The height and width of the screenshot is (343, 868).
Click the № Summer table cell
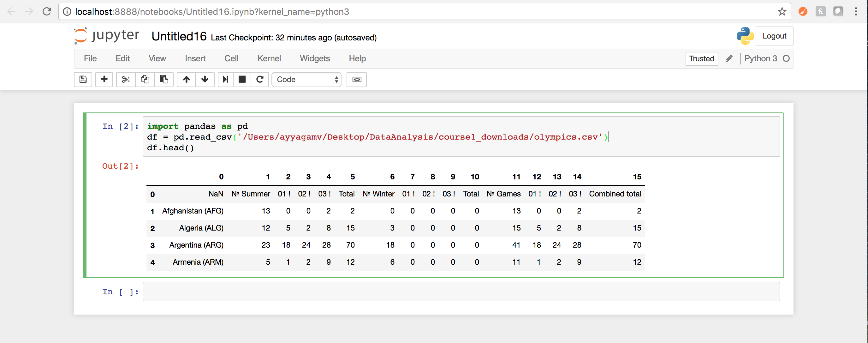click(251, 194)
